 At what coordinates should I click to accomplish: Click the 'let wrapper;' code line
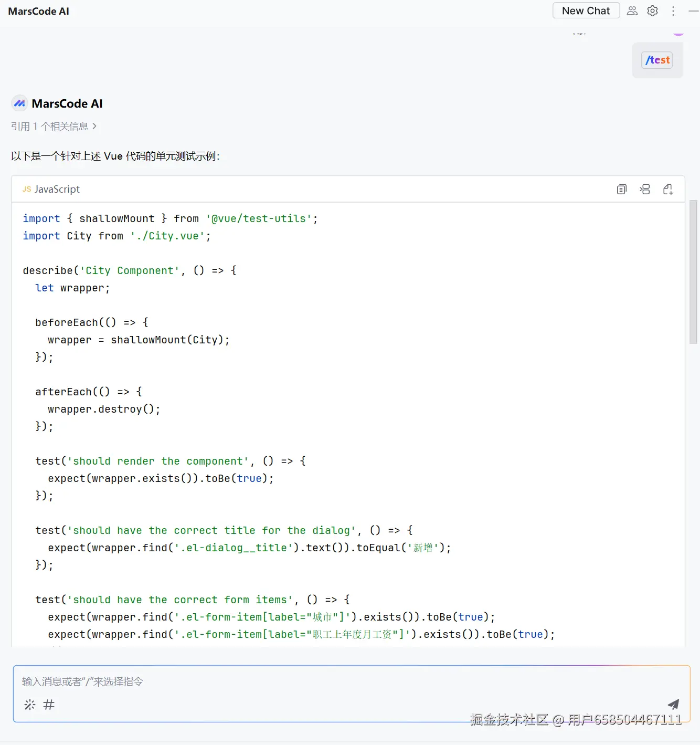click(x=72, y=288)
